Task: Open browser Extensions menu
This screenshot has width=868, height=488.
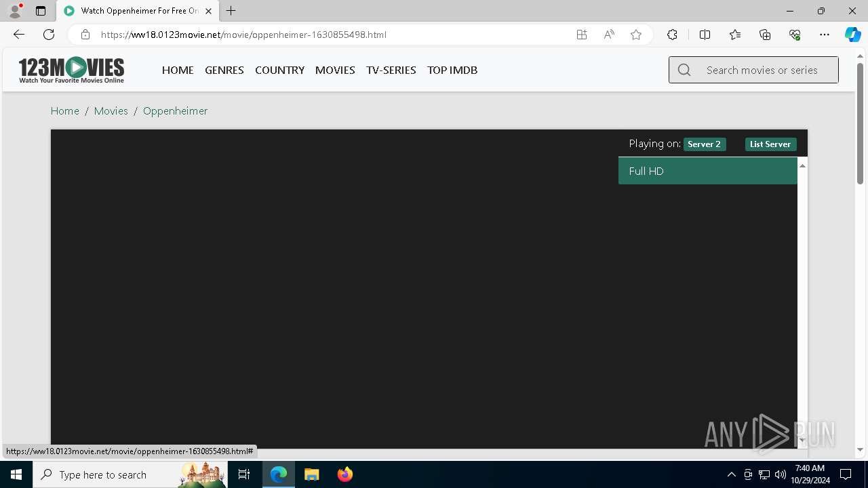Action: [x=672, y=35]
